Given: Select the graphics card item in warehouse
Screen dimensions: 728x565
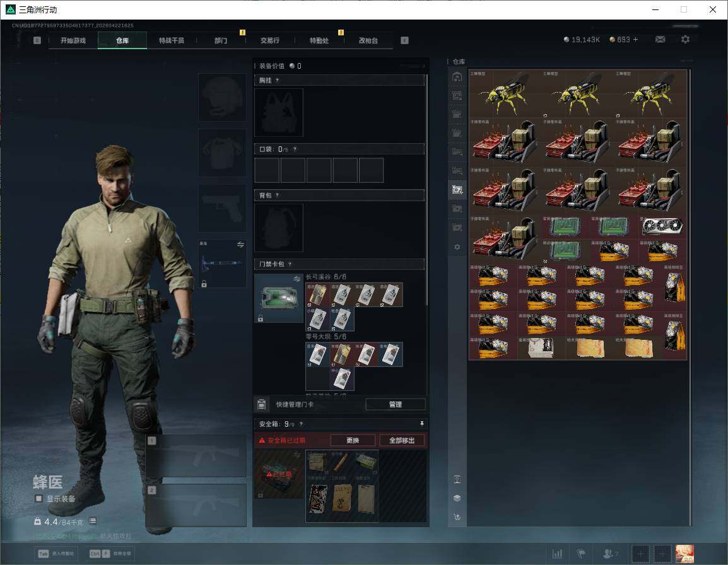Looking at the screenshot, I should (x=662, y=226).
